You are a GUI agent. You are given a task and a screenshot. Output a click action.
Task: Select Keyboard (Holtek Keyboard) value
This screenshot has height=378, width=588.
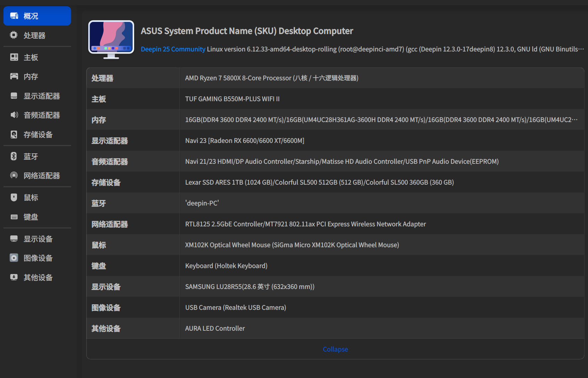point(226,266)
